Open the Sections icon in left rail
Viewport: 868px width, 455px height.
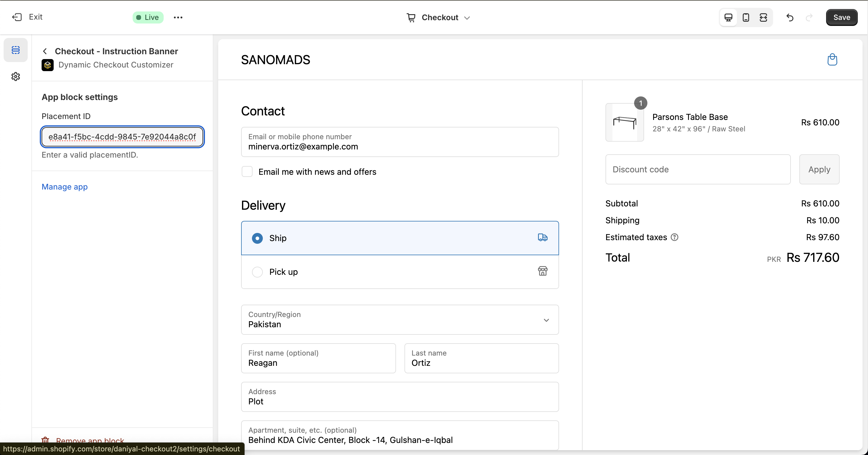[x=15, y=50]
